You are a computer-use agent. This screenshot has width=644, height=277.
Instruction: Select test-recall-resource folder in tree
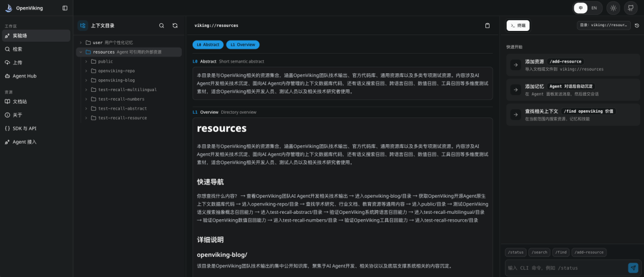(131, 118)
